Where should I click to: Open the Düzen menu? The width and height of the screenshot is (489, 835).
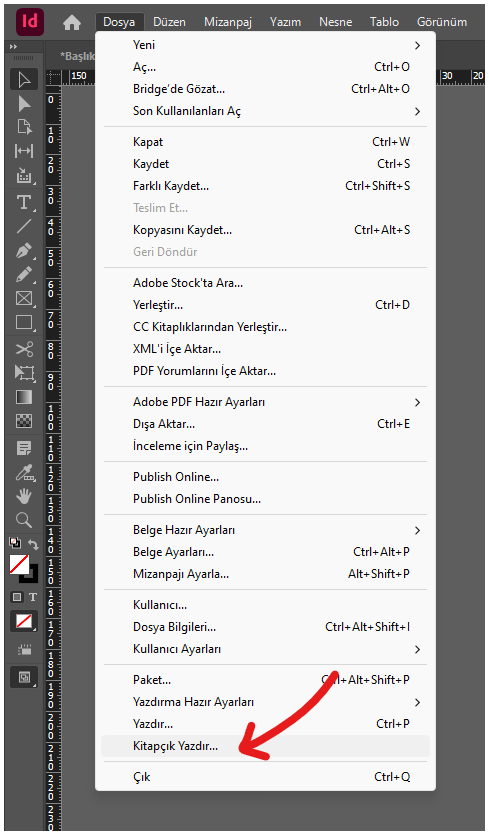point(169,22)
